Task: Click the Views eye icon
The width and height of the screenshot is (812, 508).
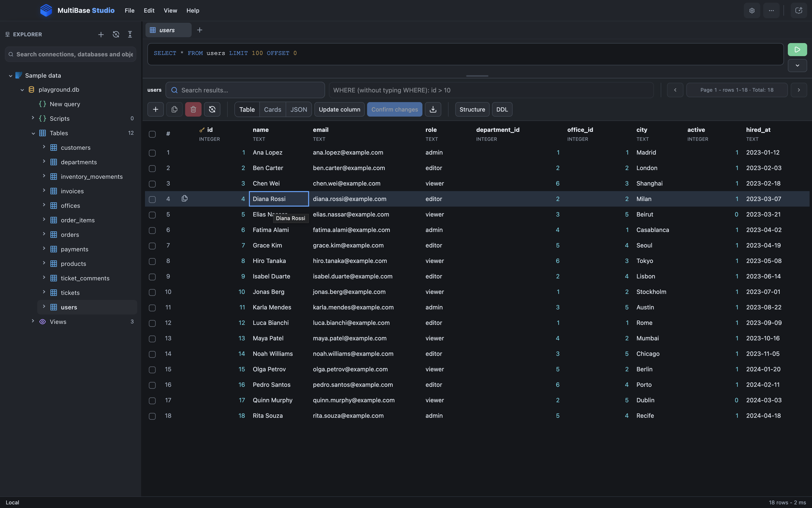Action: [x=43, y=322]
